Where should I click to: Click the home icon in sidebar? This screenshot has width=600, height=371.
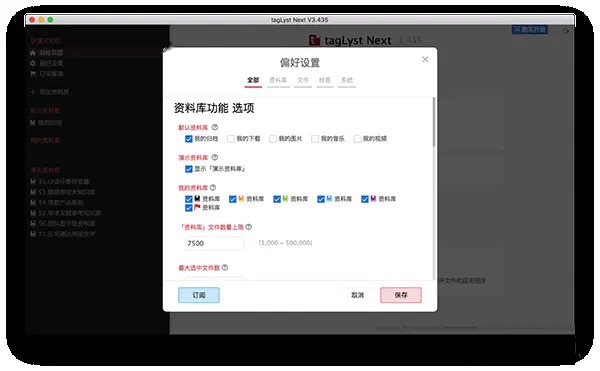pos(33,53)
